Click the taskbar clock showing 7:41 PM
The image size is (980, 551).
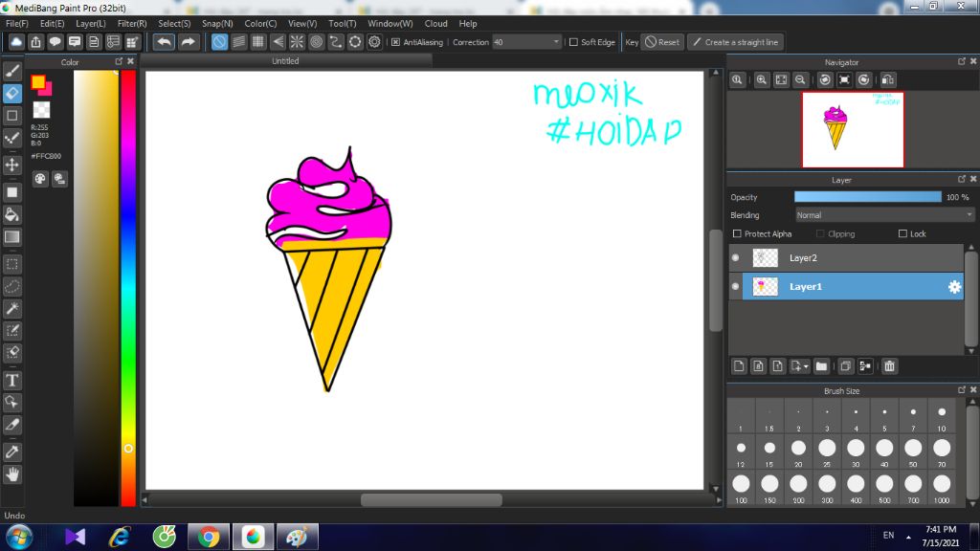click(940, 536)
